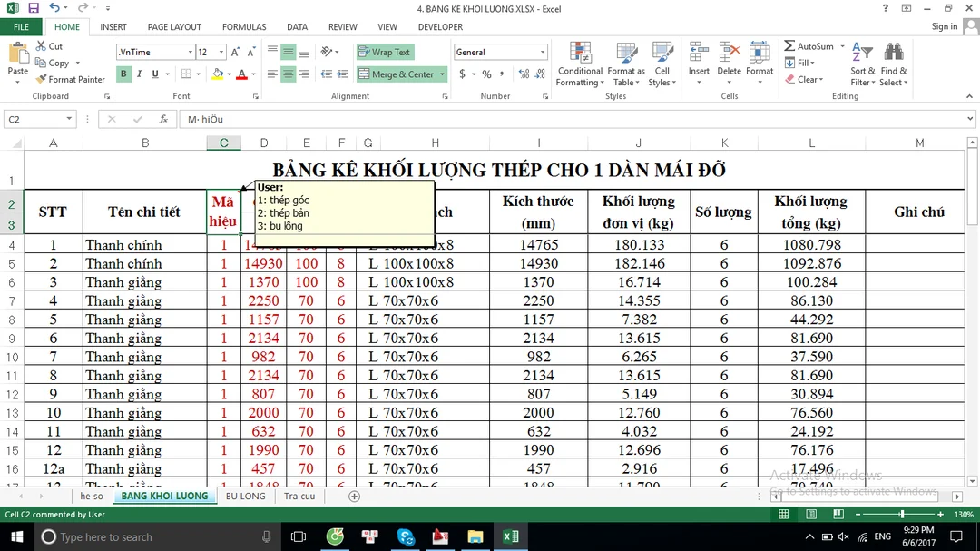The width and height of the screenshot is (980, 551).
Task: Click the Fill button
Action: click(800, 63)
